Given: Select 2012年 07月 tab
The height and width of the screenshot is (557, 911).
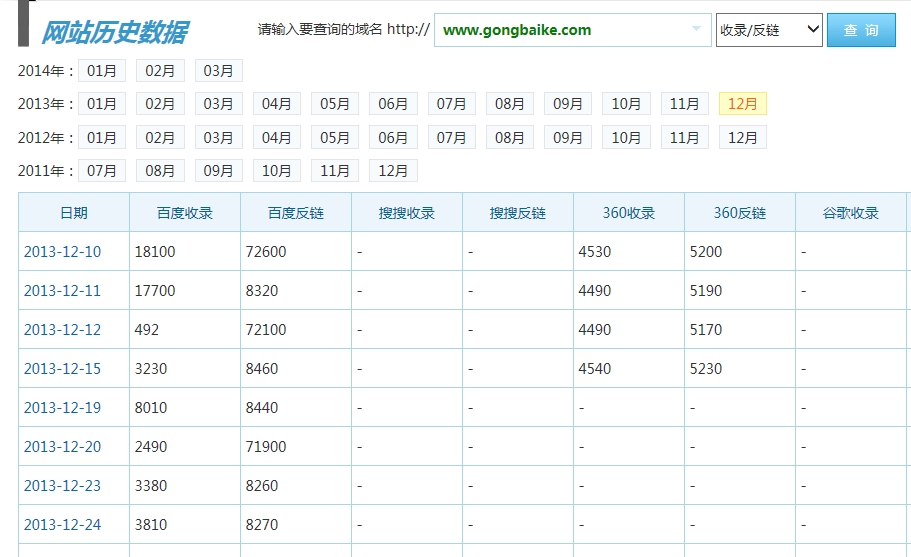Looking at the screenshot, I should click(x=451, y=138).
